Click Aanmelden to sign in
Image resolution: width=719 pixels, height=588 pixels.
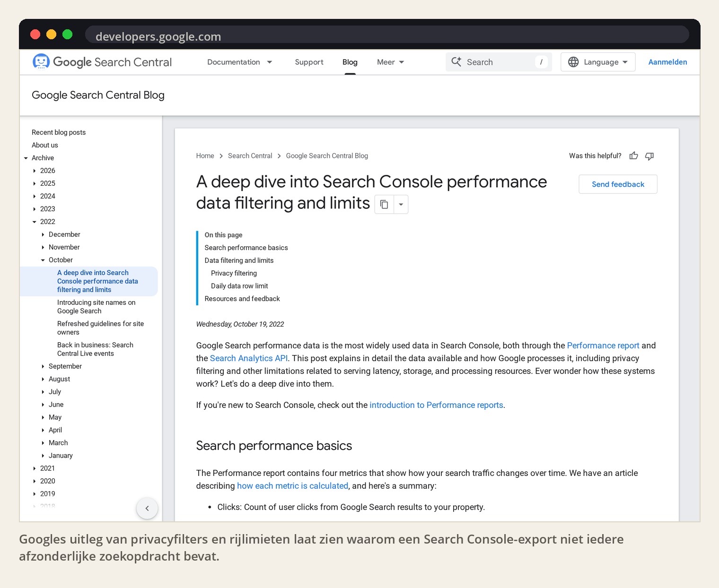pos(667,62)
